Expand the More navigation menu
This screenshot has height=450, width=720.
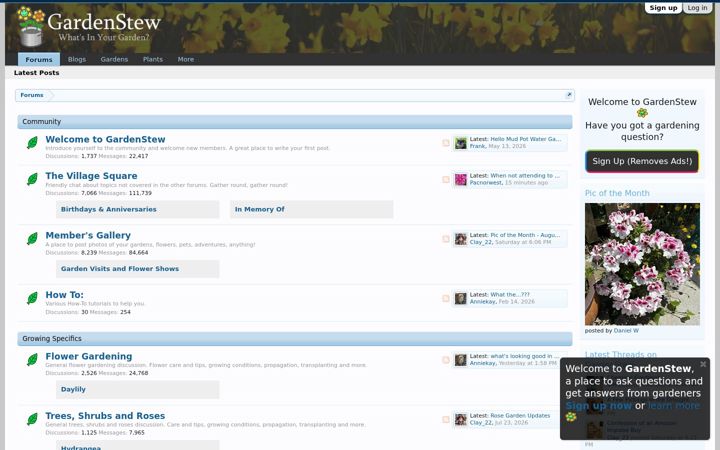pyautogui.click(x=186, y=59)
